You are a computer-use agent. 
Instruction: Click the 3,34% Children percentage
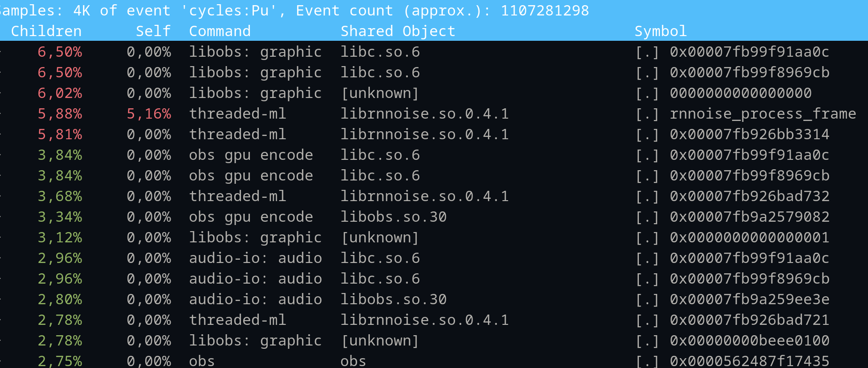(x=60, y=217)
